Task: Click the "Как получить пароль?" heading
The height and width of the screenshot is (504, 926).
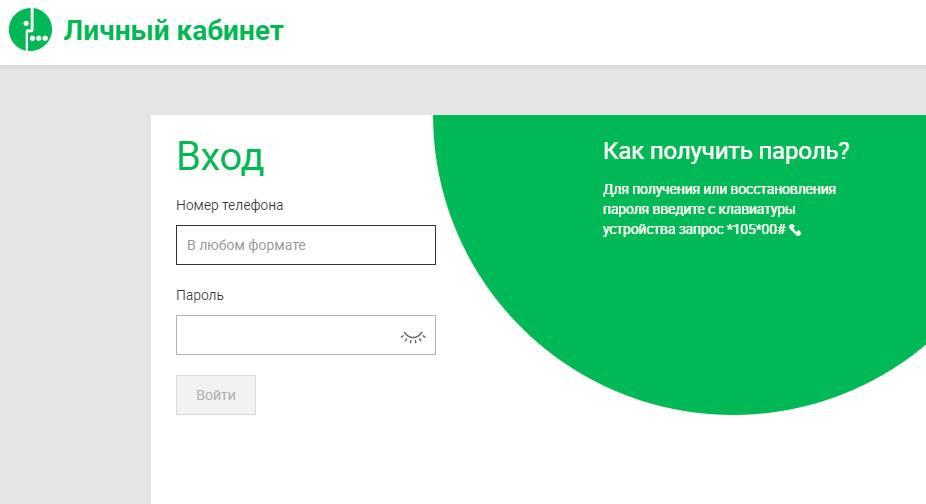Action: pos(726,152)
